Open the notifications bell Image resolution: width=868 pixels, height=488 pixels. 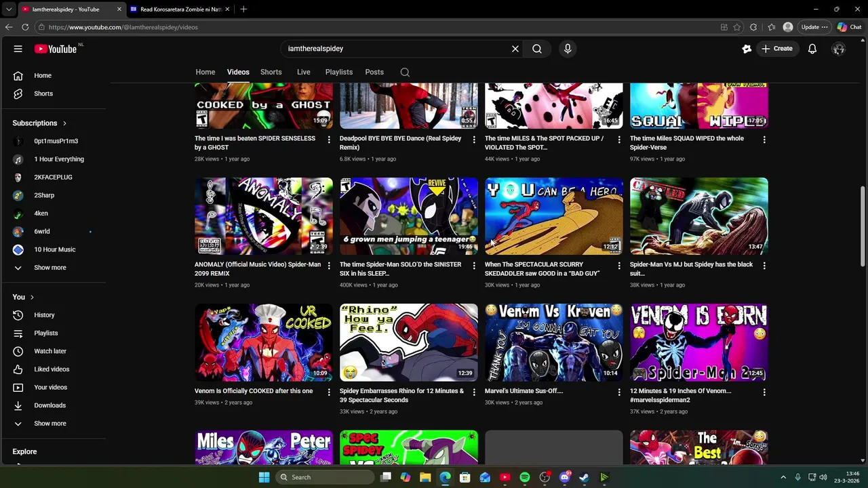812,49
